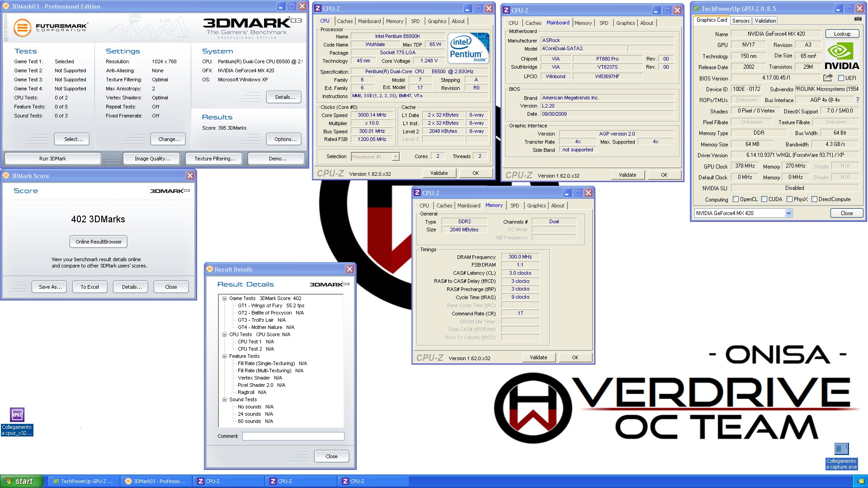The height and width of the screenshot is (488, 868).
Task: Switch to TechPowerUp GPU-Z taskbar item
Action: 84,481
